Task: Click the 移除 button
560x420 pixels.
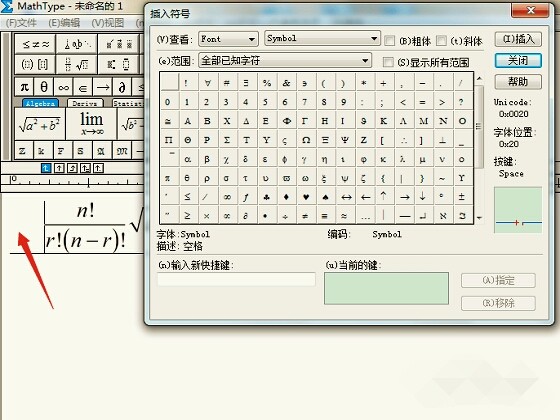Action: pyautogui.click(x=498, y=303)
